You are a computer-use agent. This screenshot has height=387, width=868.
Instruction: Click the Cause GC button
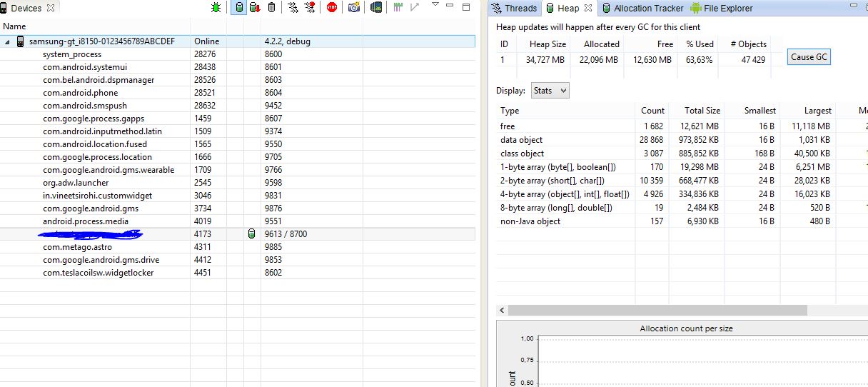pyautogui.click(x=809, y=56)
